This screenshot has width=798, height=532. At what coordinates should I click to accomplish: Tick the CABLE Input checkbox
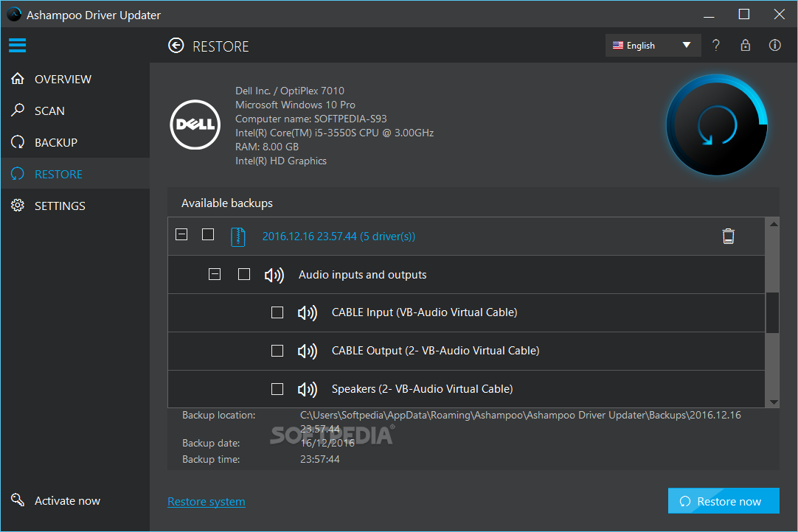tap(277, 312)
